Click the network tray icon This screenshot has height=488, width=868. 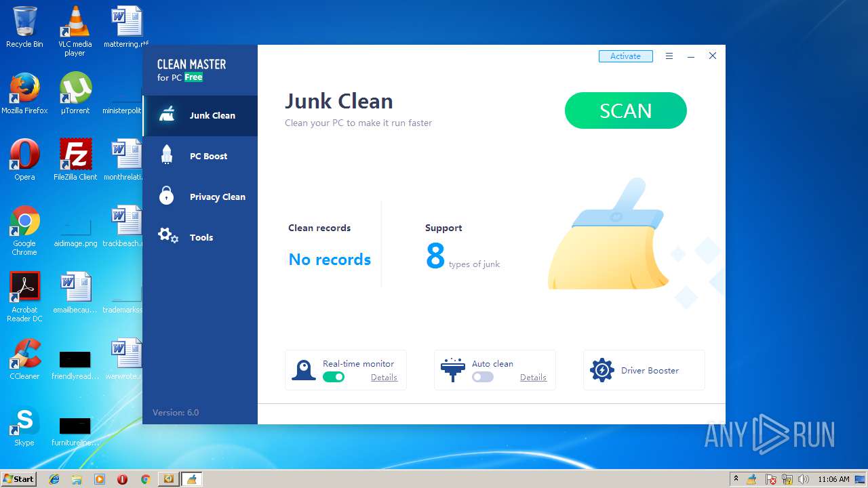pos(787,479)
